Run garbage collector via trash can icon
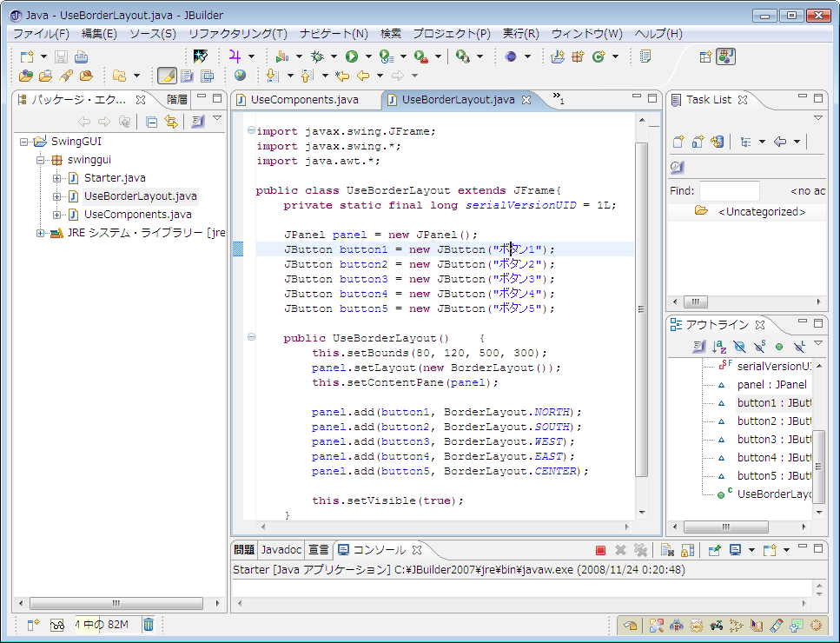This screenshot has height=643, width=840. [x=149, y=624]
